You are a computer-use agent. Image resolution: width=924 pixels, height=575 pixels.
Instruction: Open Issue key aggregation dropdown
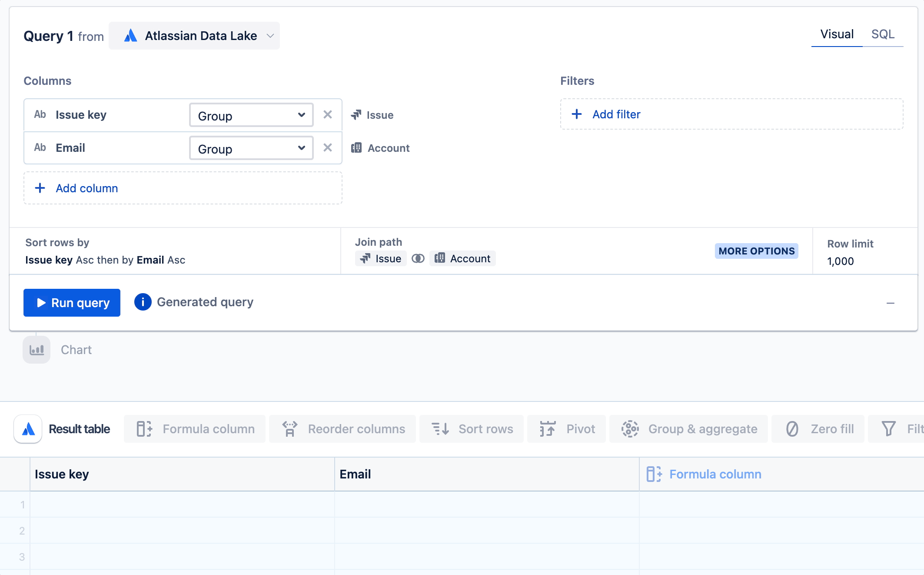[x=251, y=115]
